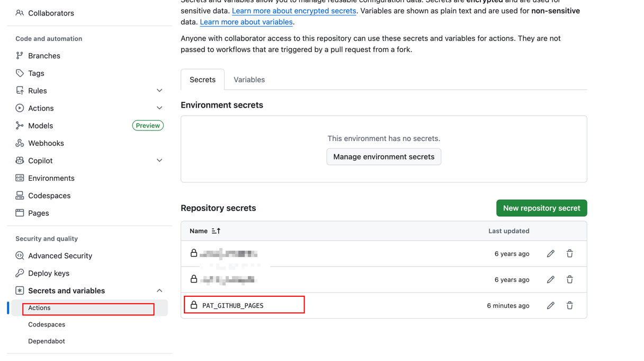Expand the Rules section chevron

159,90
